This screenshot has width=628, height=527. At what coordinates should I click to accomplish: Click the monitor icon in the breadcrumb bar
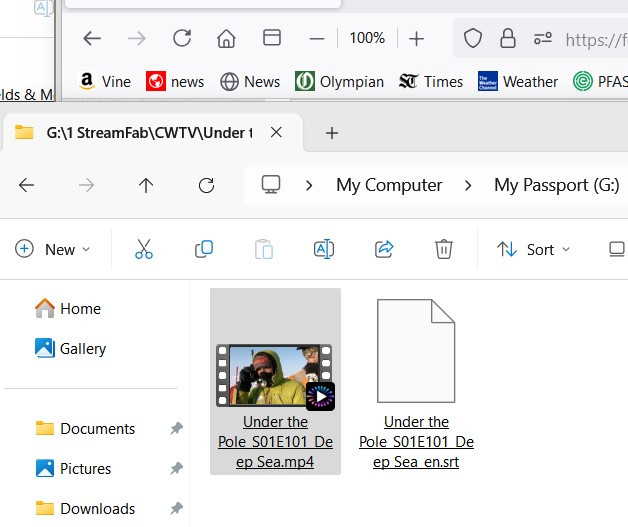271,185
